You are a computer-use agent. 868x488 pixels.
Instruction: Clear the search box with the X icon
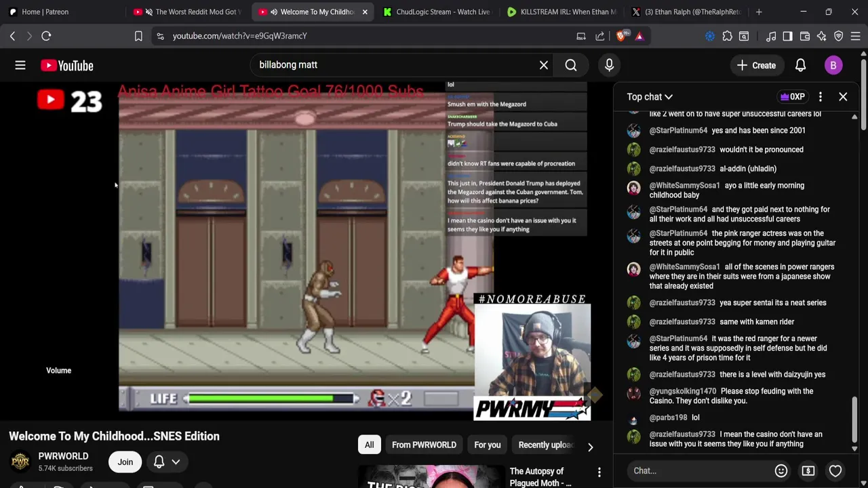click(544, 65)
